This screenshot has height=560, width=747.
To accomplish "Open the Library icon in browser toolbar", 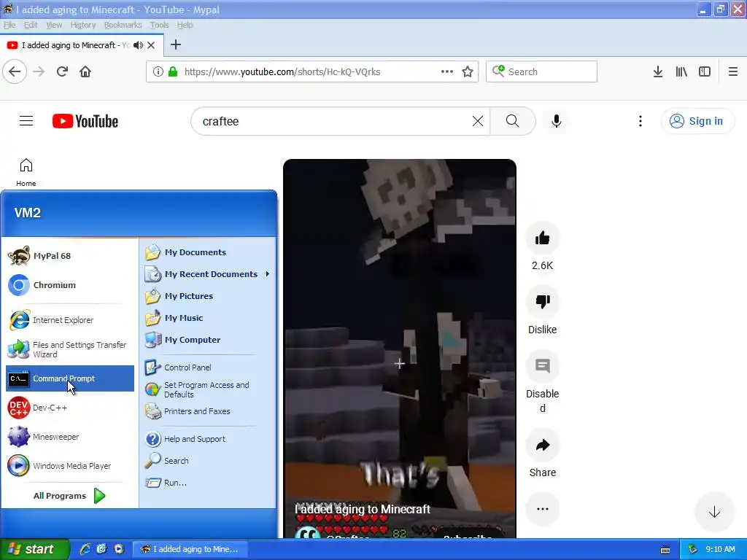I will point(681,72).
